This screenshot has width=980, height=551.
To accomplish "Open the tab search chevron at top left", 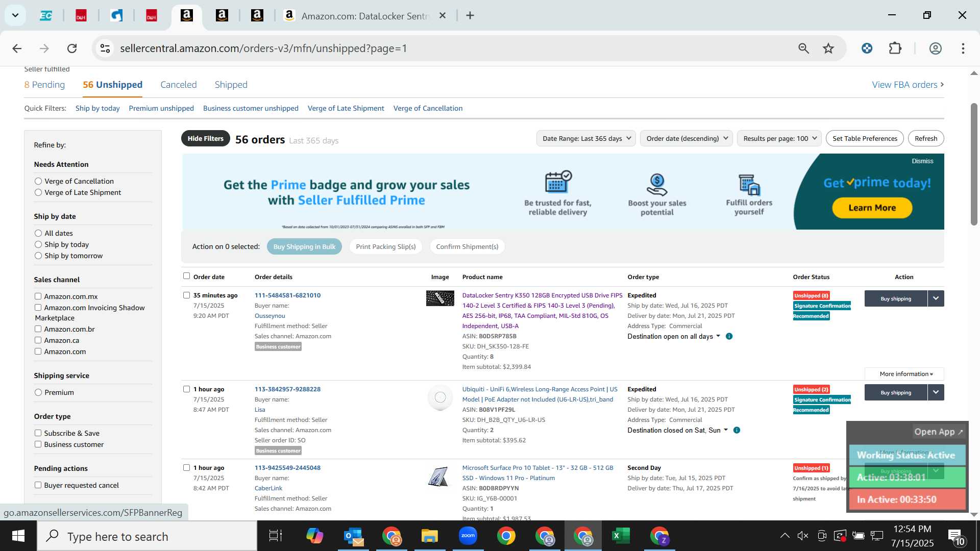I will pyautogui.click(x=15, y=15).
